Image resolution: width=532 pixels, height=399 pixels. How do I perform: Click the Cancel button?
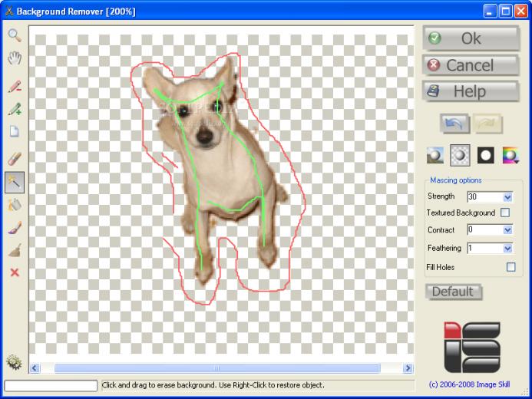click(x=471, y=64)
